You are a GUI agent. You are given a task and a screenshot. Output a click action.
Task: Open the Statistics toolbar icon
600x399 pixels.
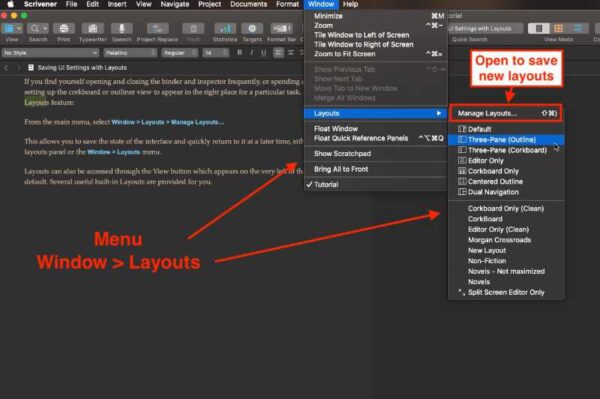point(225,29)
